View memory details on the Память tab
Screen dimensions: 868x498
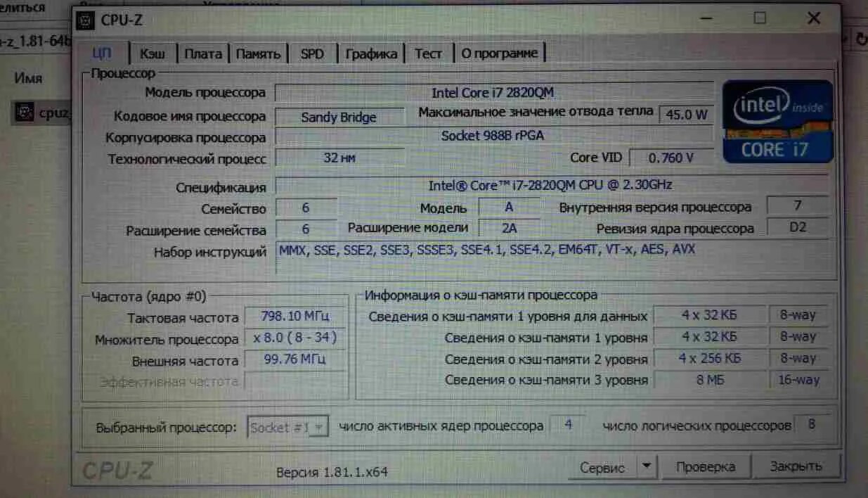pyautogui.click(x=259, y=52)
